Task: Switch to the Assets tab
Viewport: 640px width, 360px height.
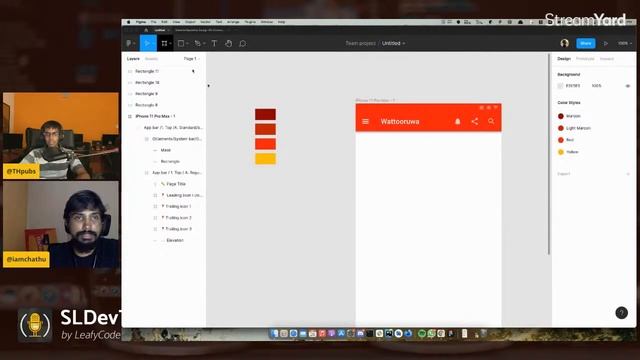Action: 151,59
